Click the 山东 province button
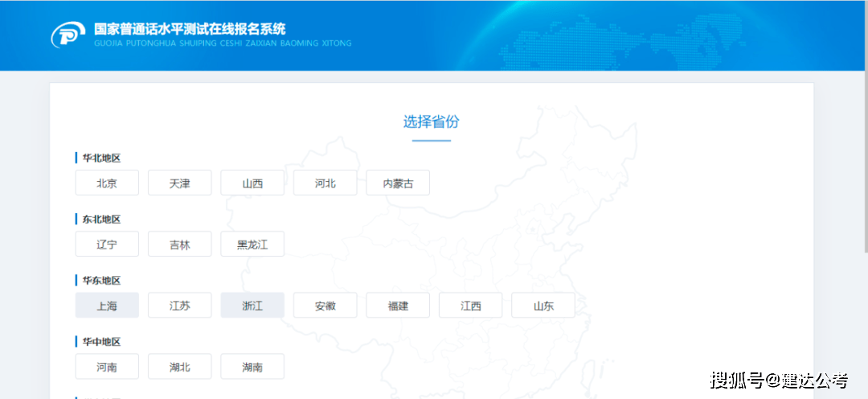The height and width of the screenshot is (399, 868). pos(543,305)
